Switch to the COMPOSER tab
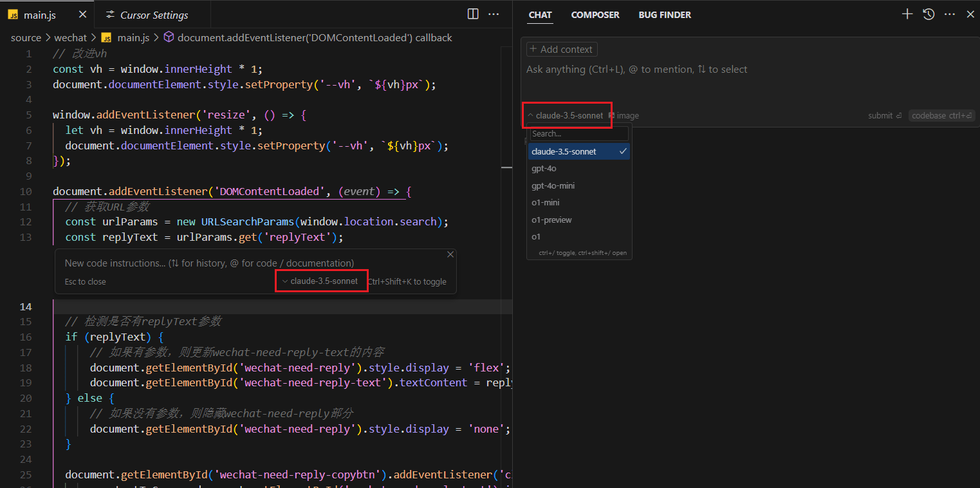This screenshot has width=980, height=488. point(595,15)
